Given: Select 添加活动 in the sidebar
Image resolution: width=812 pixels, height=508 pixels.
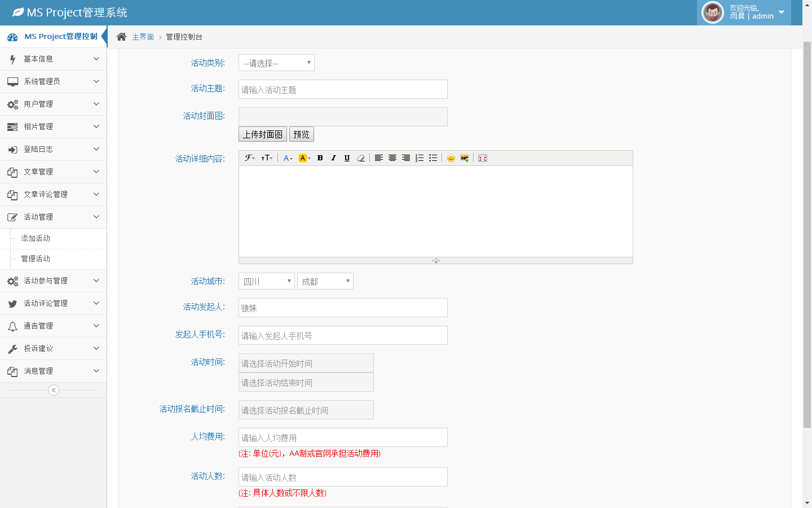Looking at the screenshot, I should tap(36, 239).
